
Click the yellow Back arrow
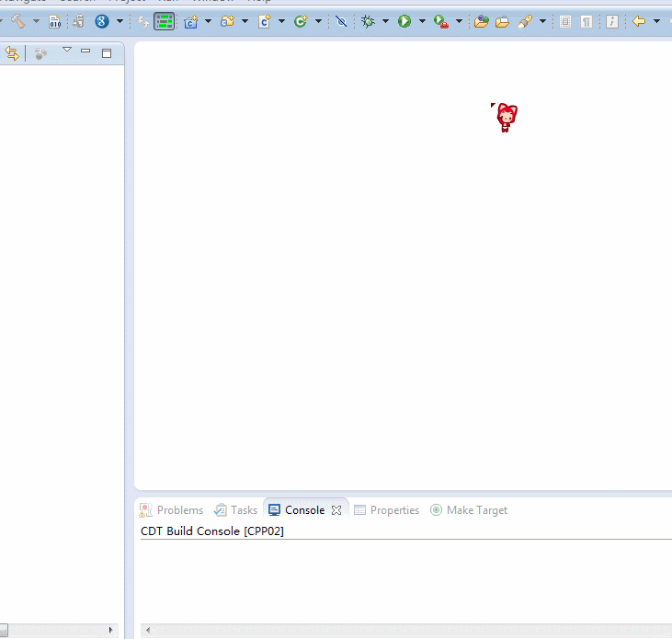click(639, 21)
